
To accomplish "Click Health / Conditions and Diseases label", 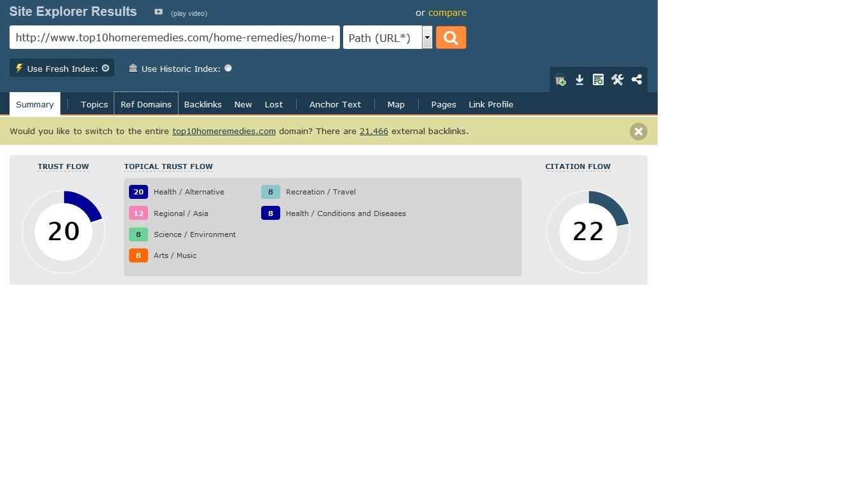I will [x=346, y=213].
